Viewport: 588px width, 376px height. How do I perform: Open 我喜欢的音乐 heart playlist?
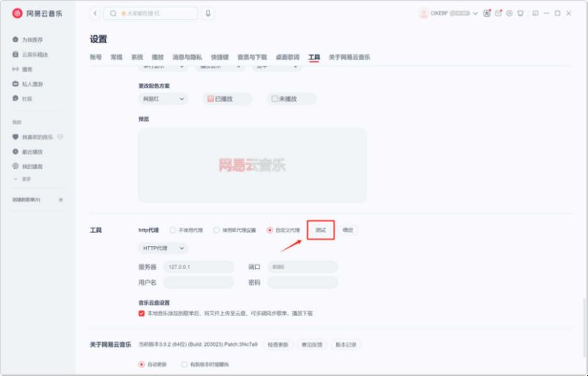[33, 137]
